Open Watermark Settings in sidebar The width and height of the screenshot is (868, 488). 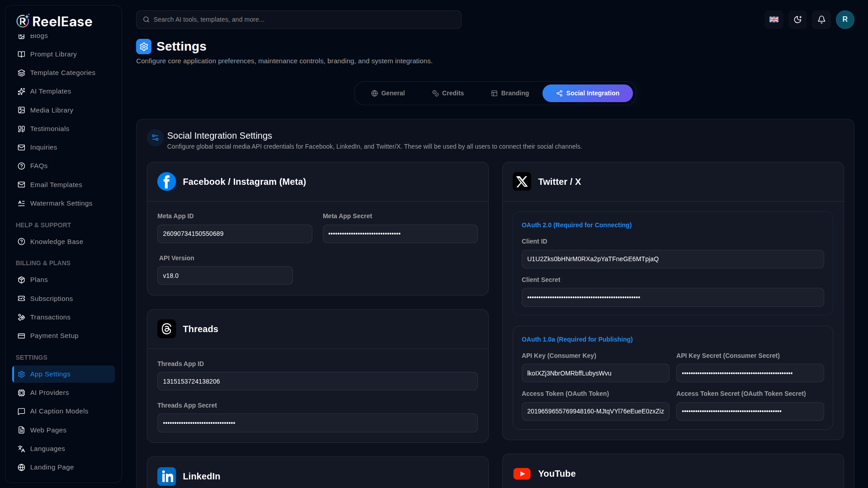[x=63, y=203]
